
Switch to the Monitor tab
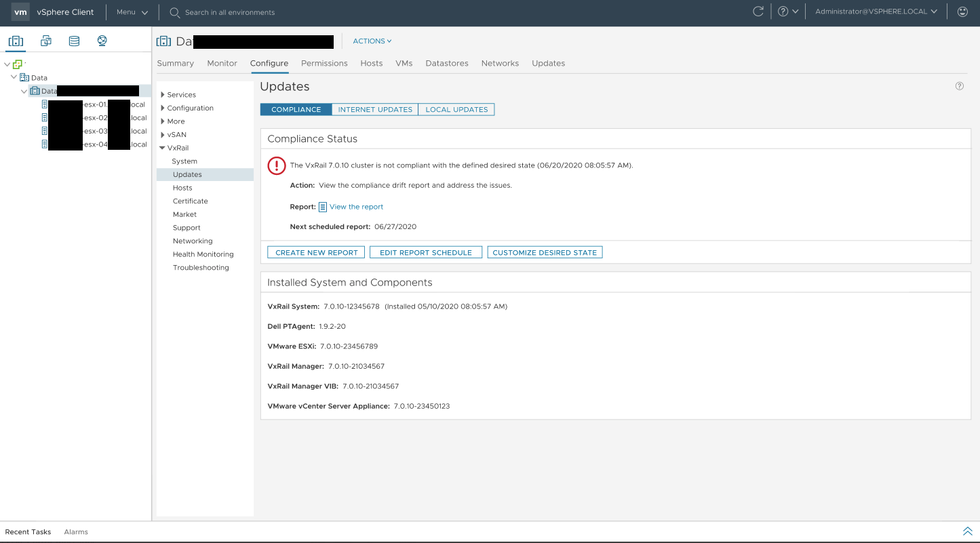click(222, 63)
